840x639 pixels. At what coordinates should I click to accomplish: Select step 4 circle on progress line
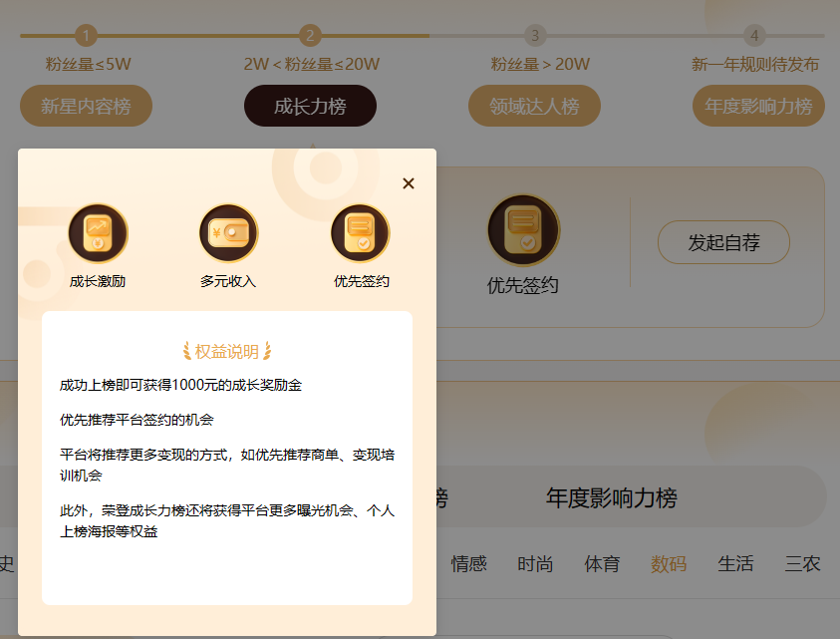[754, 36]
